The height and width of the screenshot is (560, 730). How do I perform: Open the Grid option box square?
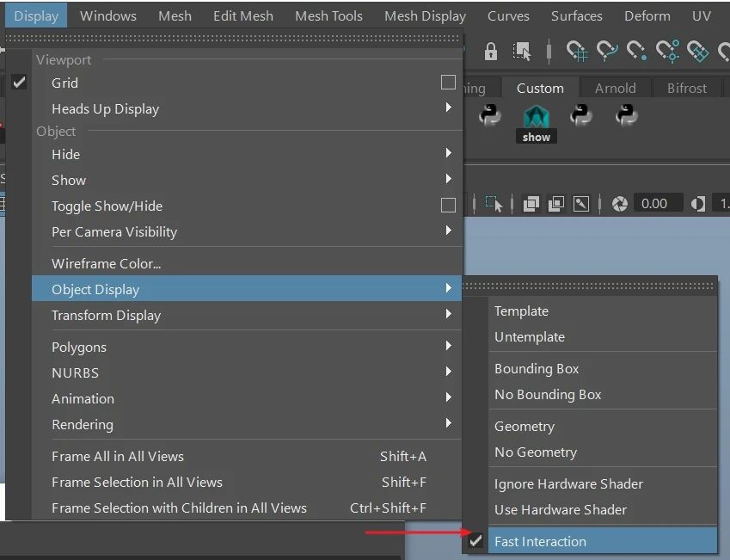[448, 83]
